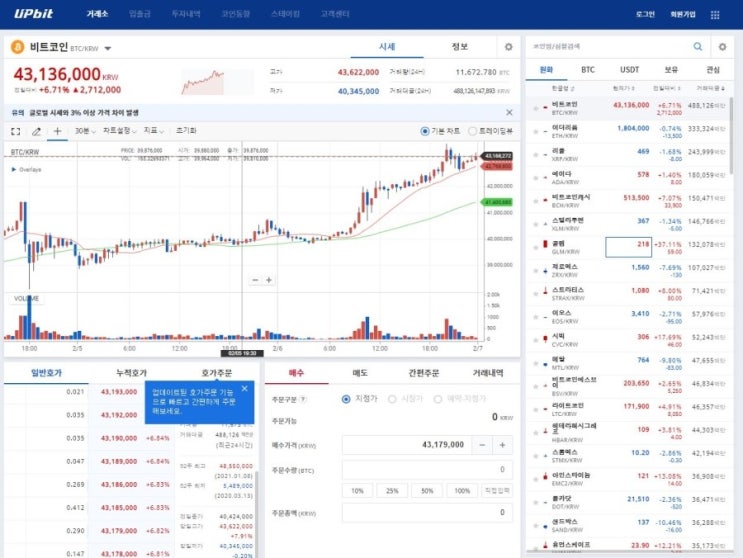
Task: Select the TradingView chart radio button
Action: point(472,131)
